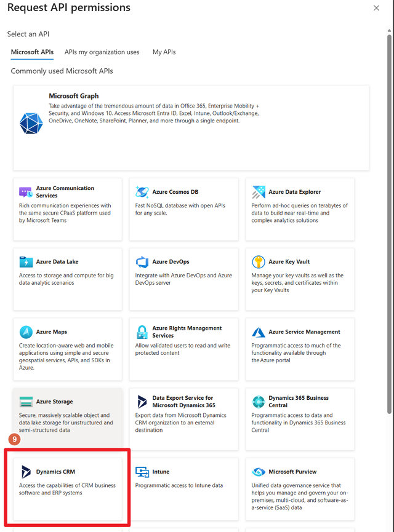The image size is (394, 532).
Task: Open Data Export Service for Microsoft Dynamics 365
Action: coord(183,402)
